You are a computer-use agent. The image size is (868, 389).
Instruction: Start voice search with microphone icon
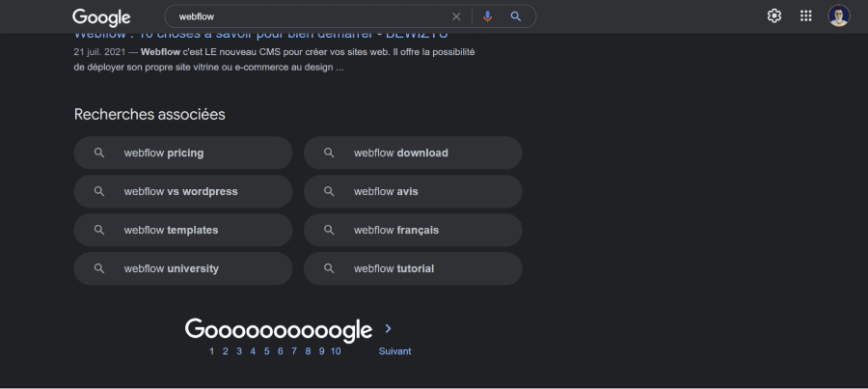(487, 16)
